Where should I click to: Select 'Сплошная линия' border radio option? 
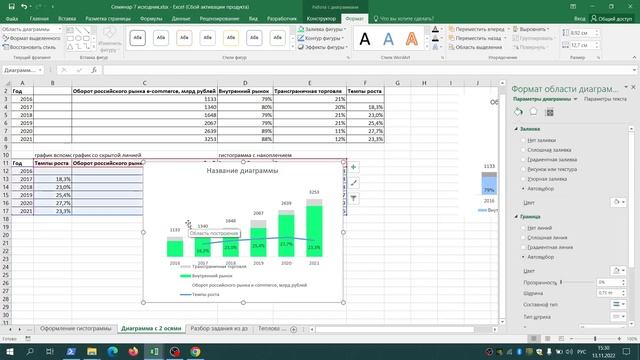[x=524, y=238]
